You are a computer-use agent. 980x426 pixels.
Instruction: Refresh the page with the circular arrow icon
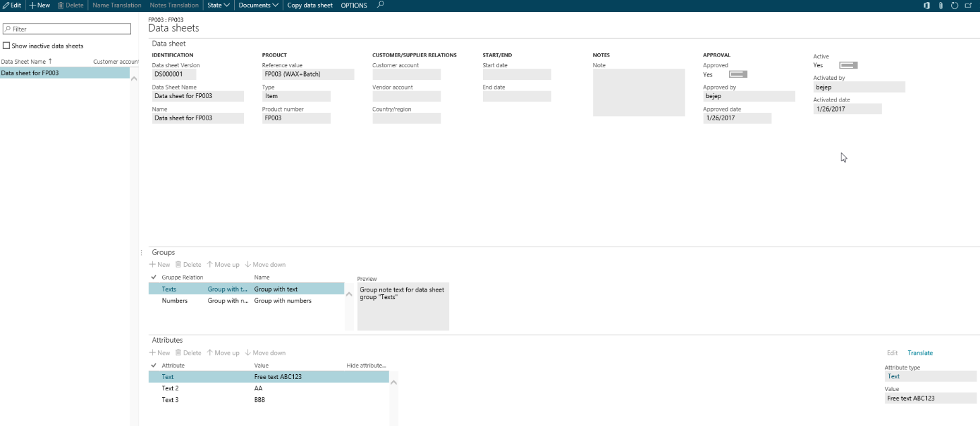pos(954,5)
